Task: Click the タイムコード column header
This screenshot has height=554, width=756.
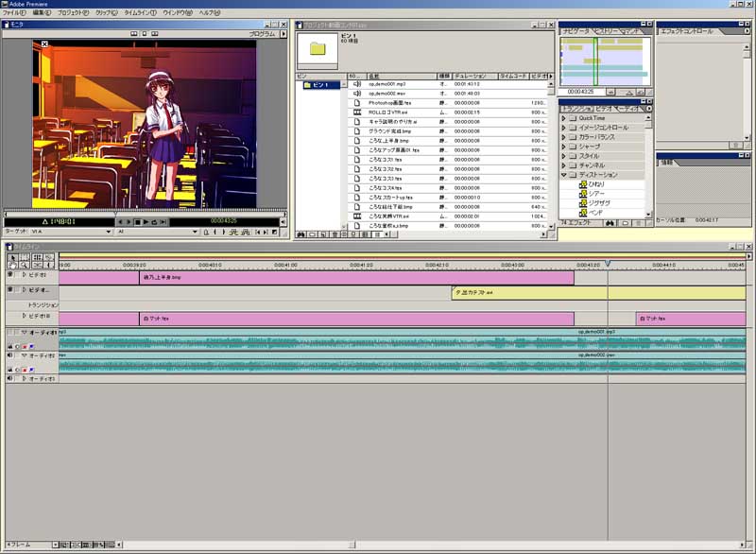Action: pyautogui.click(x=513, y=77)
